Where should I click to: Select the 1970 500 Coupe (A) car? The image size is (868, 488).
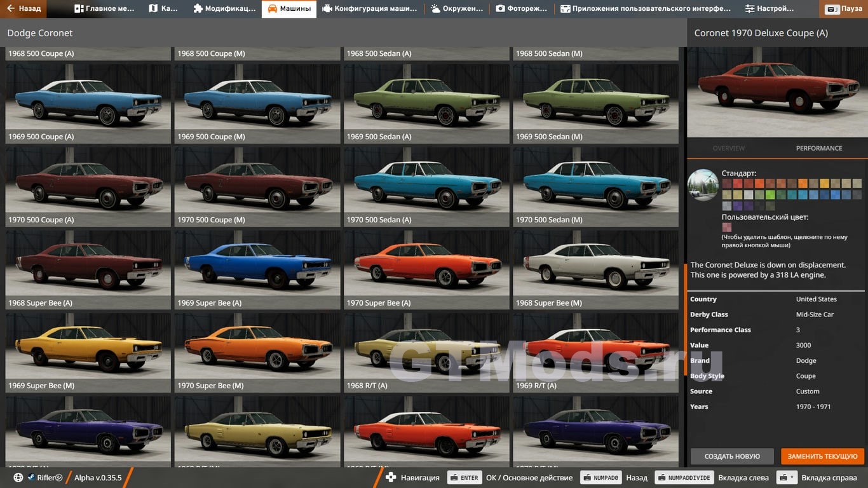click(88, 187)
